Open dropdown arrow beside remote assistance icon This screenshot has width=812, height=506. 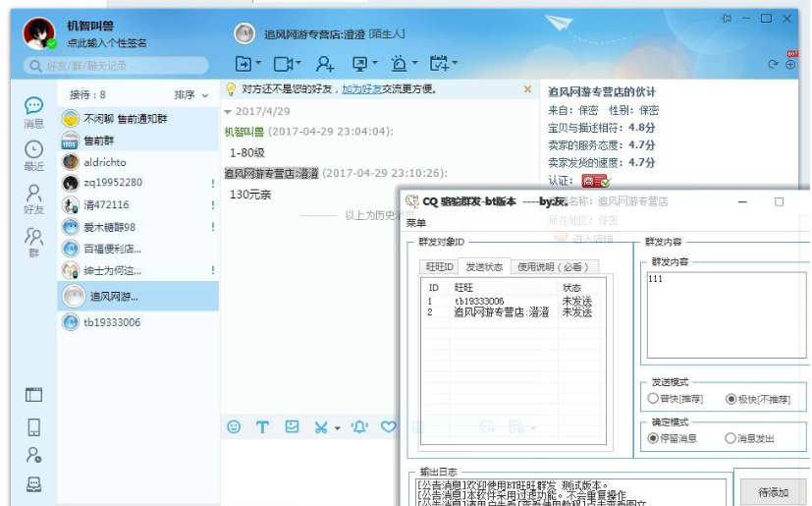pyautogui.click(x=374, y=63)
